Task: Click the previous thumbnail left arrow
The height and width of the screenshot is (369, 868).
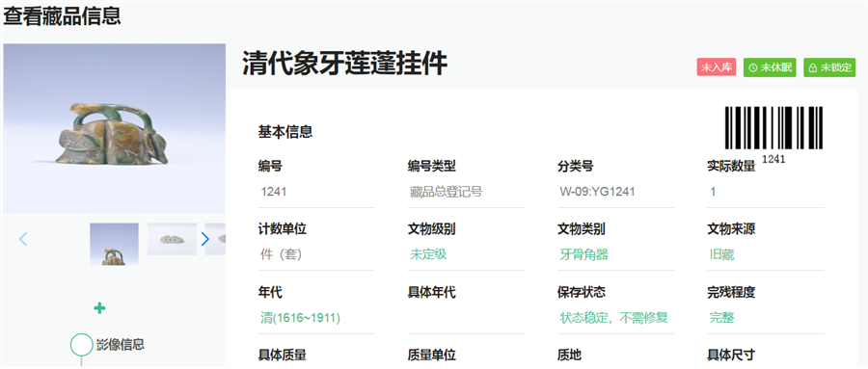Action: pyautogui.click(x=23, y=239)
